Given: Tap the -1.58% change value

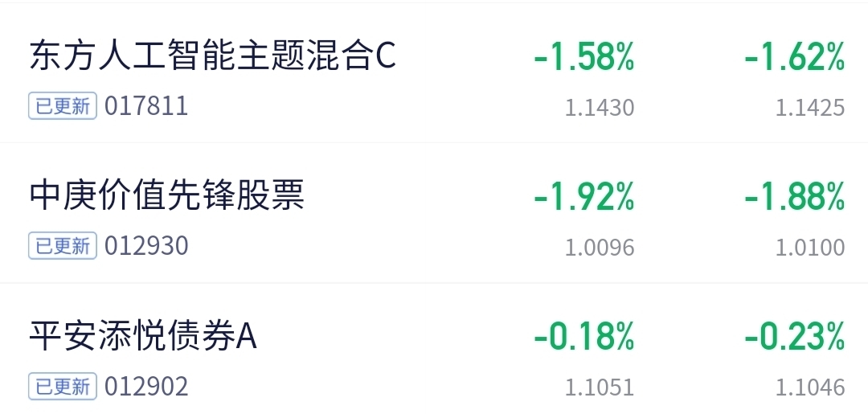Looking at the screenshot, I should [584, 57].
